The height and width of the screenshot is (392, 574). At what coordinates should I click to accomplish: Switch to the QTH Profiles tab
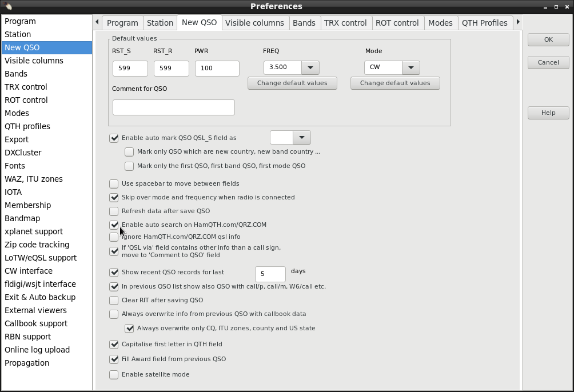[x=485, y=23]
